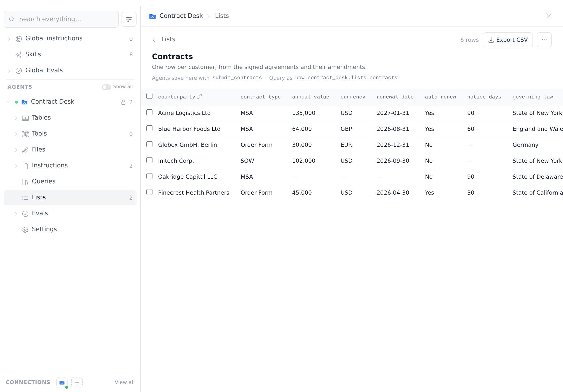Click the magnifier icon in search box
The height and width of the screenshot is (392, 563).
(11, 19)
